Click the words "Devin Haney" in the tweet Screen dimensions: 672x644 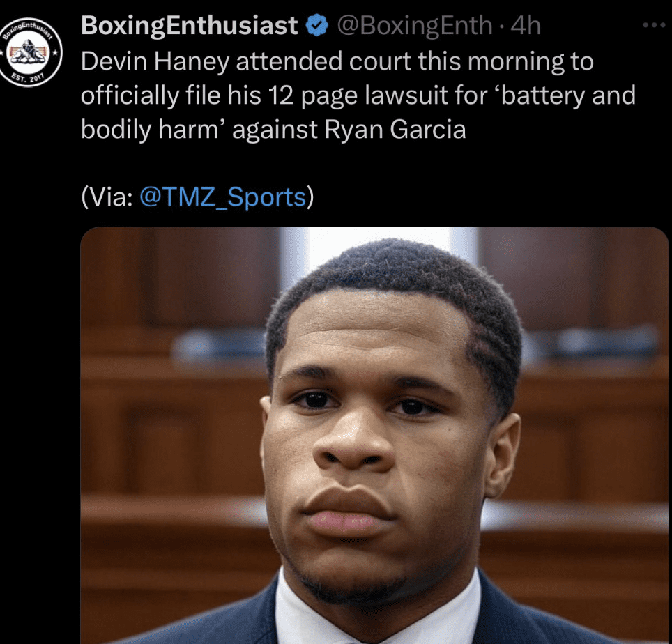(x=155, y=61)
